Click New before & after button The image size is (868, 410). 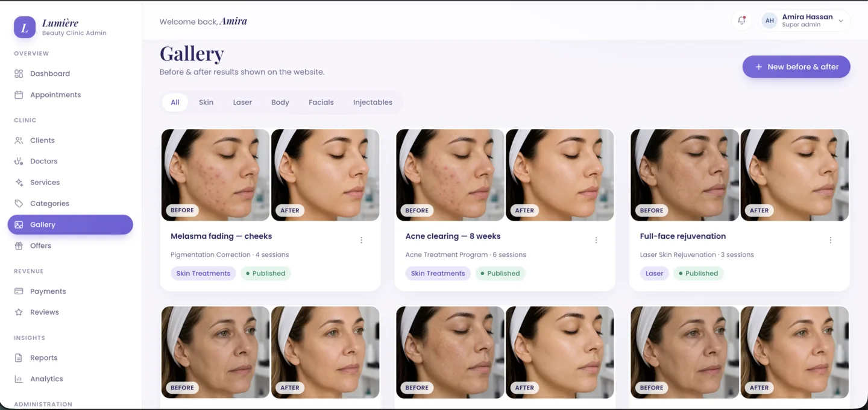[796, 67]
